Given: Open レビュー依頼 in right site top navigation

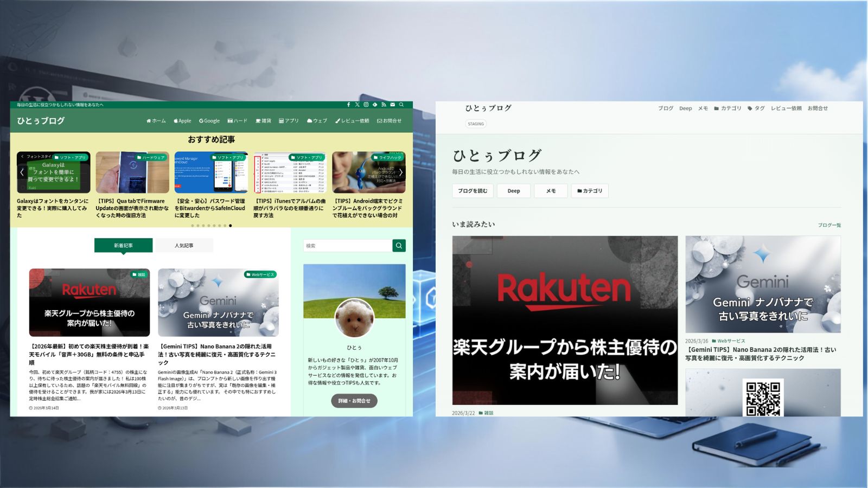Looking at the screenshot, I should [x=786, y=108].
